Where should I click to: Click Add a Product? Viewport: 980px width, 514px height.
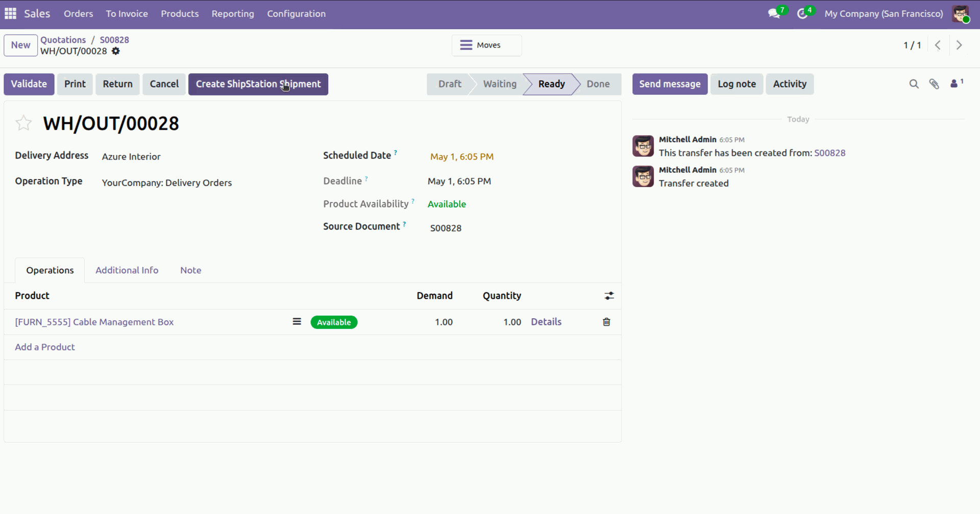(45, 347)
